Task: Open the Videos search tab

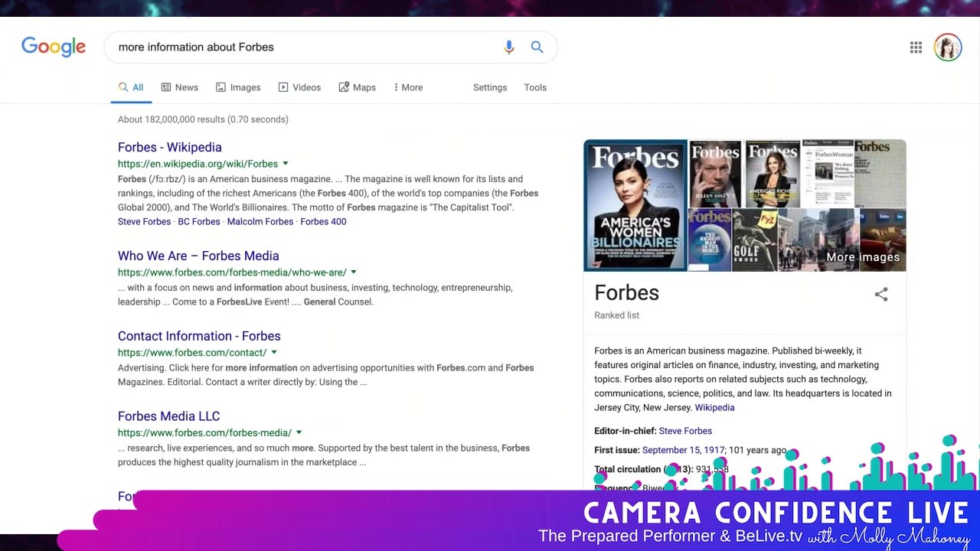Action: pyautogui.click(x=299, y=87)
